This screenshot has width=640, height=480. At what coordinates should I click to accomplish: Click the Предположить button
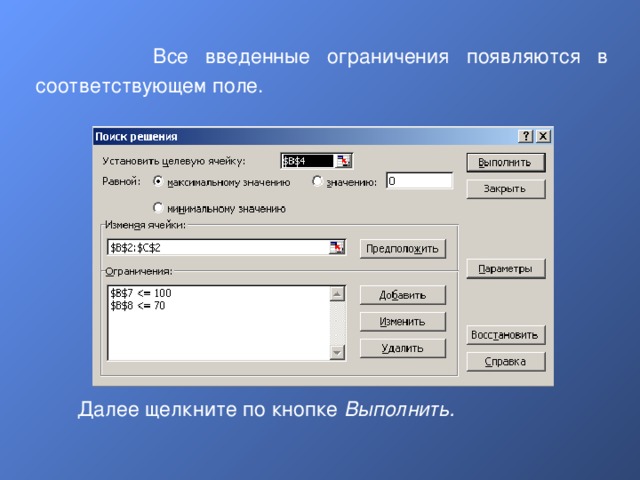click(402, 249)
